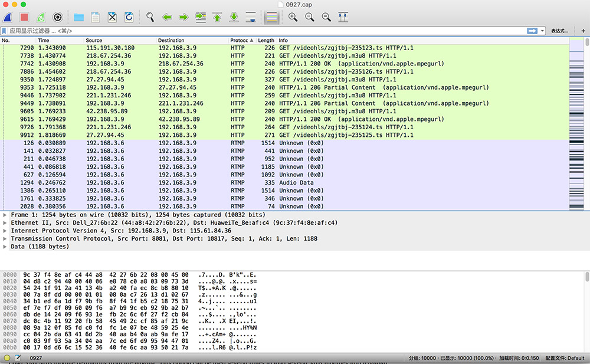Image resolution: width=590 pixels, height=364 pixels.
Task: Expand the Frame 1 details
Action: [5, 215]
